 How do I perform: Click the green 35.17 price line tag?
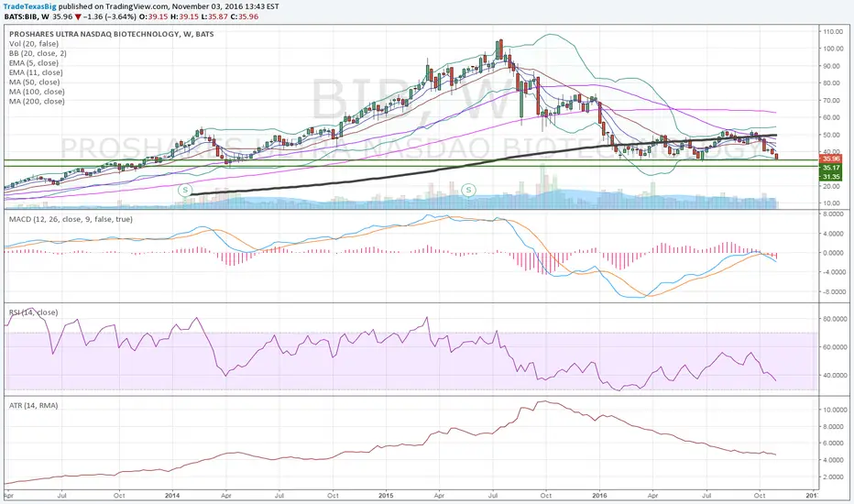830,168
